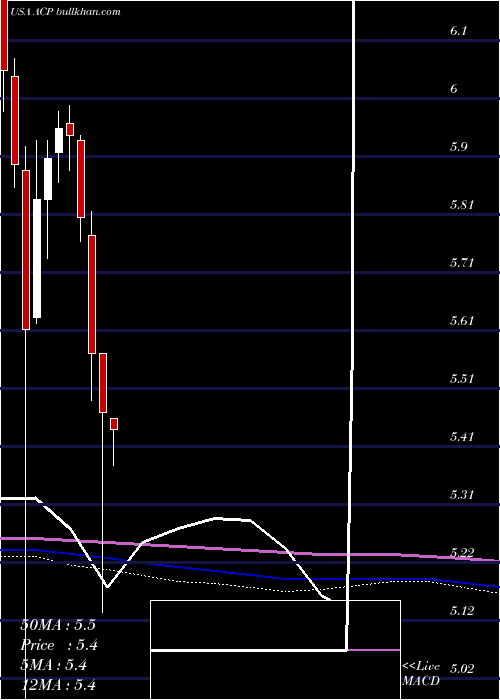Click the 50MA : 5.5 readout
The width and height of the screenshot is (500, 700).
(58, 625)
